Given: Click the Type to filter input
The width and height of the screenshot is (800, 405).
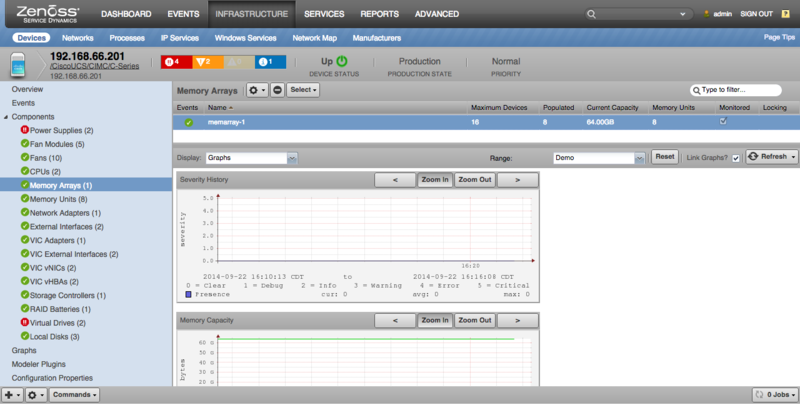Looking at the screenshot, I should pyautogui.click(x=736, y=90).
